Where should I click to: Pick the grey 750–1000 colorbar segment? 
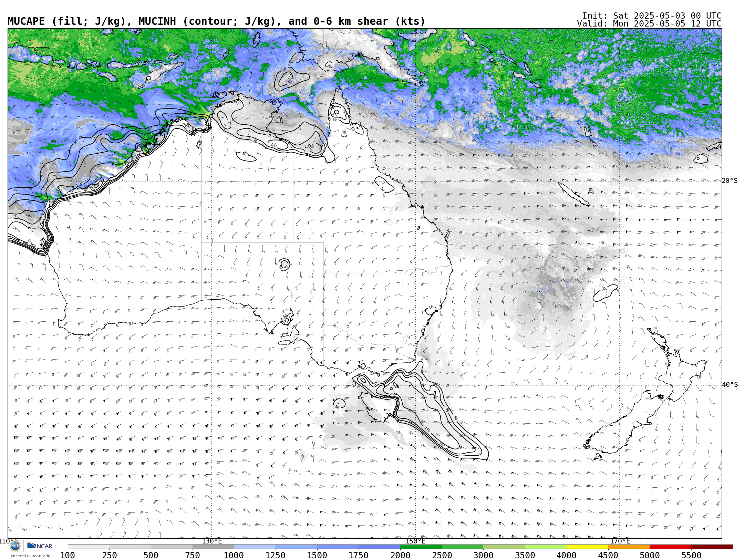point(213,547)
